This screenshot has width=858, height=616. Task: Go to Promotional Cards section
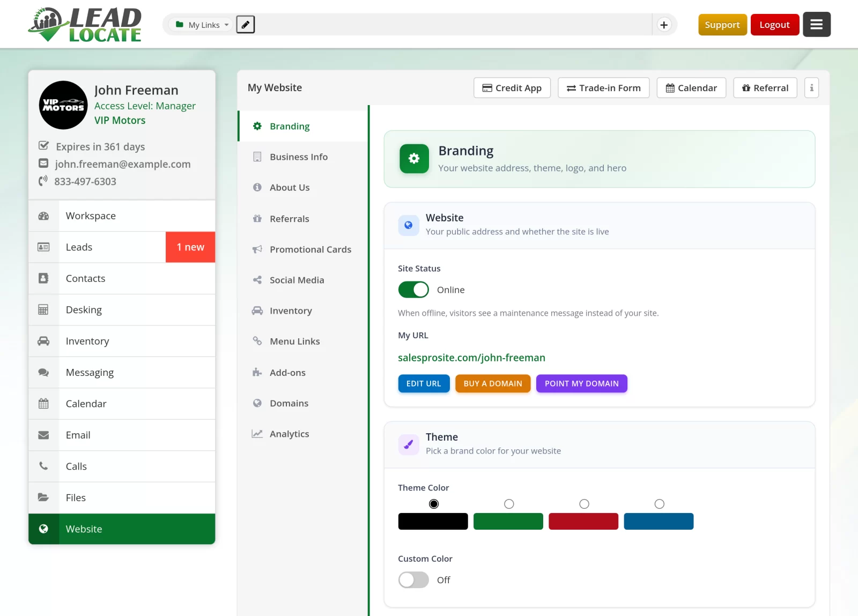coord(304,249)
